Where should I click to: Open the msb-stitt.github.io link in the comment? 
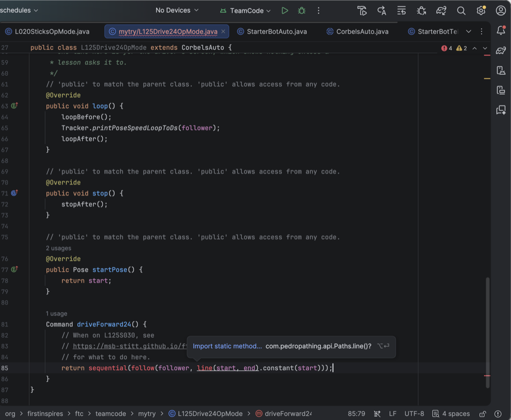130,346
